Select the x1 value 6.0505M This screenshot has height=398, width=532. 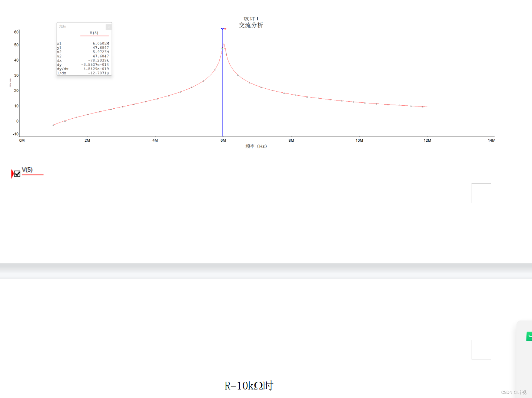101,43
